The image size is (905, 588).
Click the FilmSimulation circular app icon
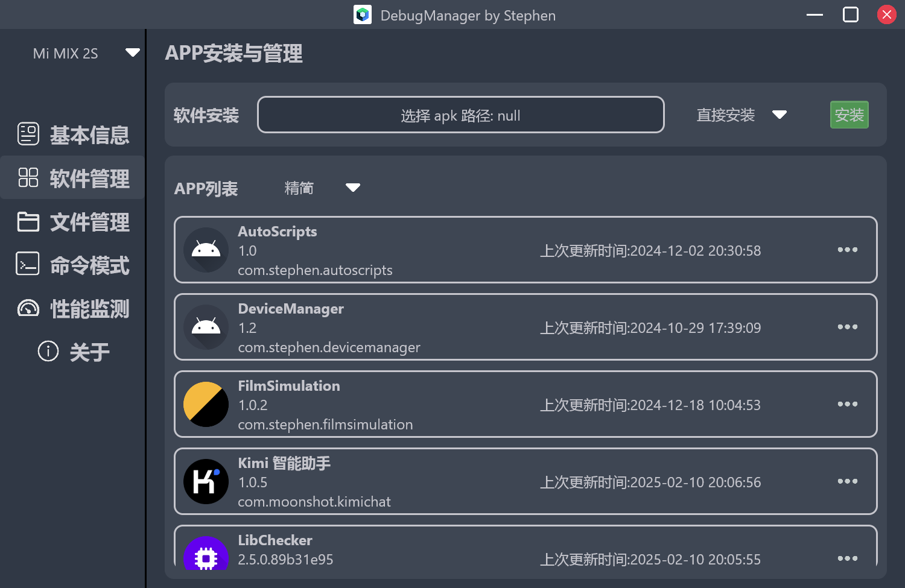tap(206, 404)
